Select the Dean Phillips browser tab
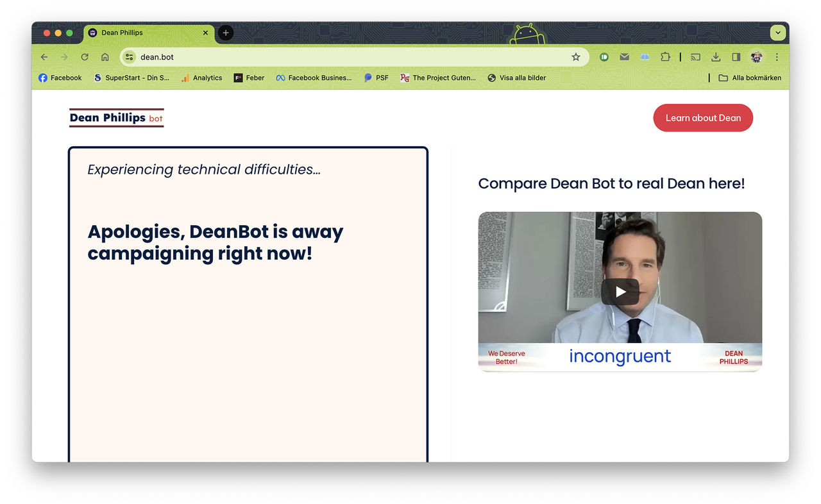 tap(148, 33)
